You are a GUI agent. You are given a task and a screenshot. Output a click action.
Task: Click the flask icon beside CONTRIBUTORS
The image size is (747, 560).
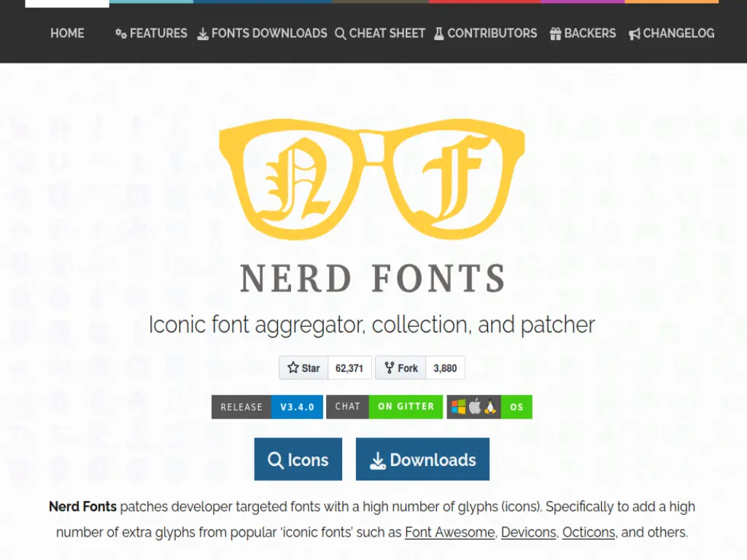[438, 34]
